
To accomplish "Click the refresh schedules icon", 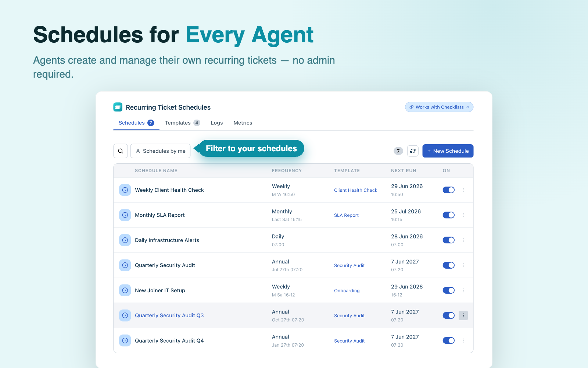I will coord(413,151).
